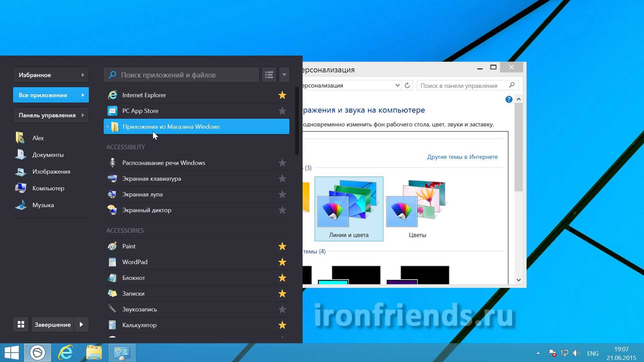The width and height of the screenshot is (644, 362).
Task: Favorite PC App Store with gray star
Action: coord(282,111)
